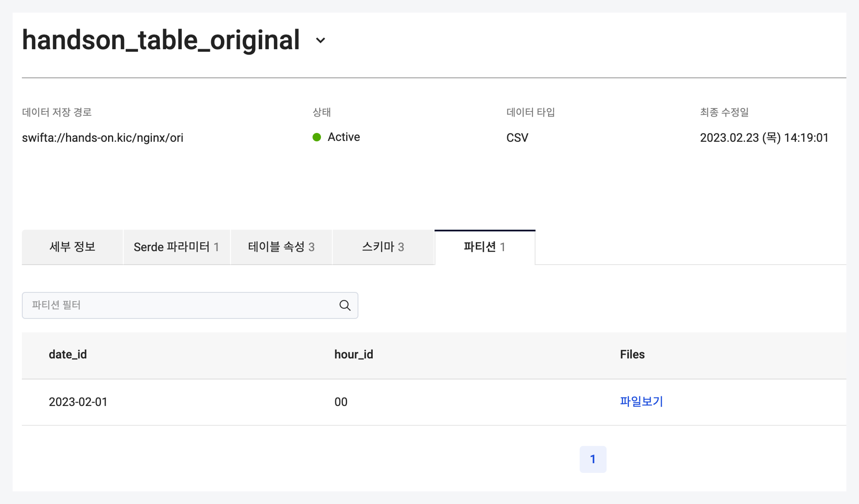Image resolution: width=859 pixels, height=504 pixels.
Task: Click the search magnifier icon in partition filter
Action: (x=345, y=305)
